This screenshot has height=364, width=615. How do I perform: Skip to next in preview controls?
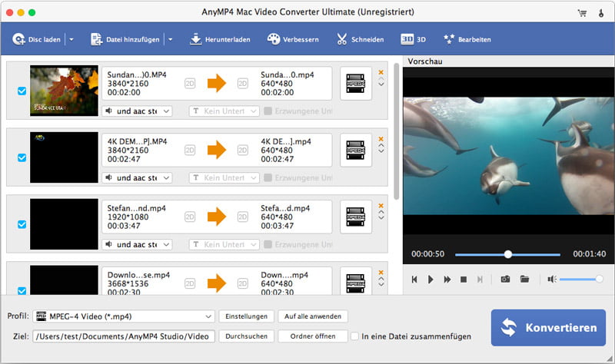point(480,280)
